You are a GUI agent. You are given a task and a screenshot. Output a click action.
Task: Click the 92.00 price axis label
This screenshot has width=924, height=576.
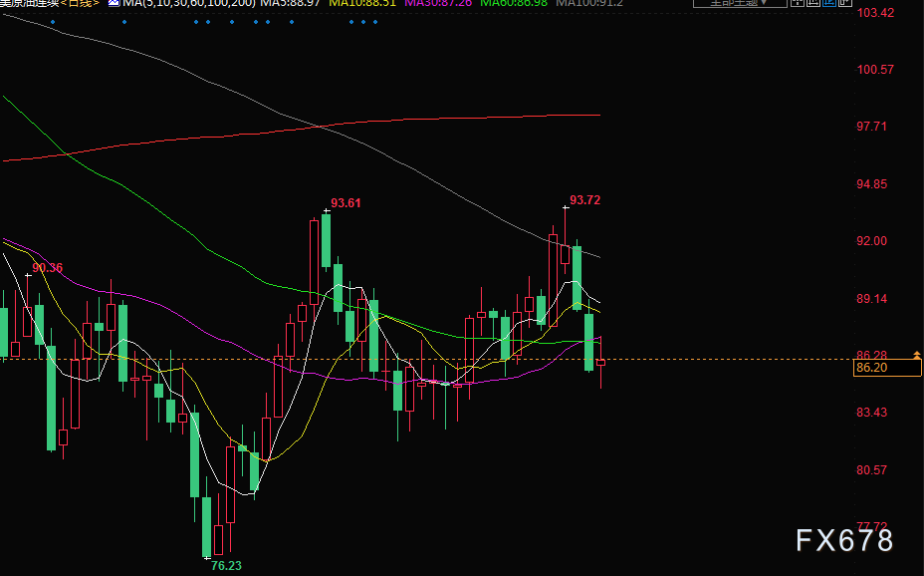pyautogui.click(x=871, y=241)
